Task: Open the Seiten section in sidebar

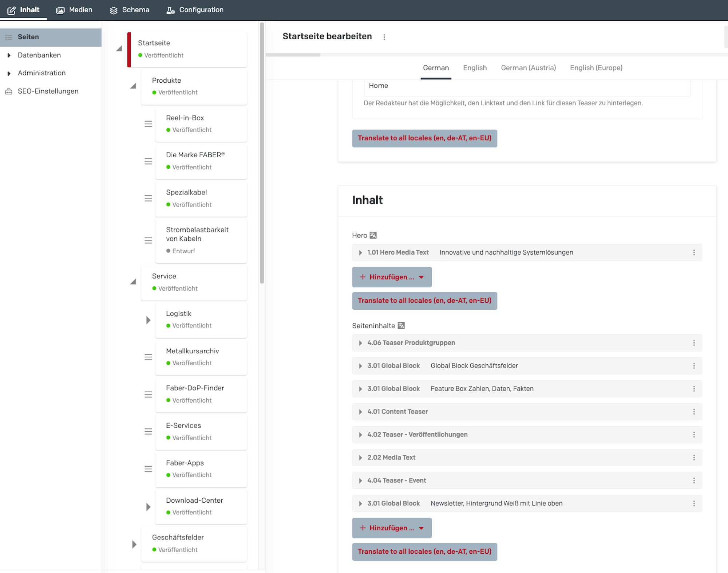Action: tap(51, 37)
